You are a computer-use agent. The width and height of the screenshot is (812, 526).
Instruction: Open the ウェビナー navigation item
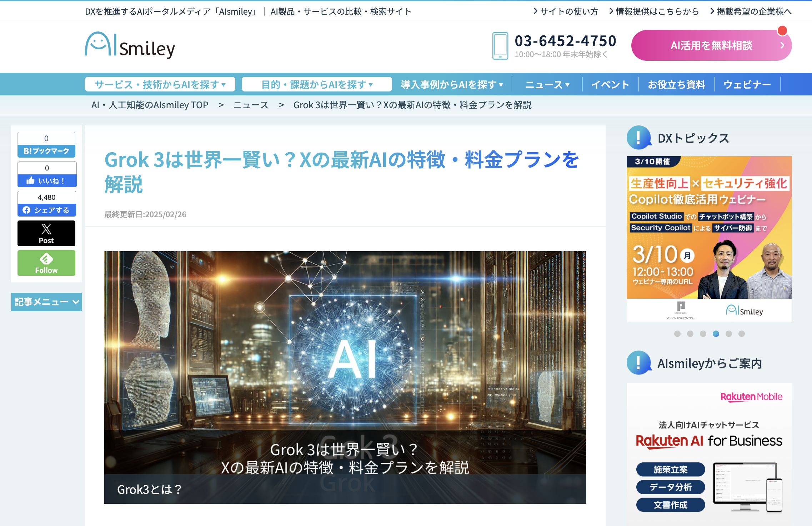click(x=747, y=84)
